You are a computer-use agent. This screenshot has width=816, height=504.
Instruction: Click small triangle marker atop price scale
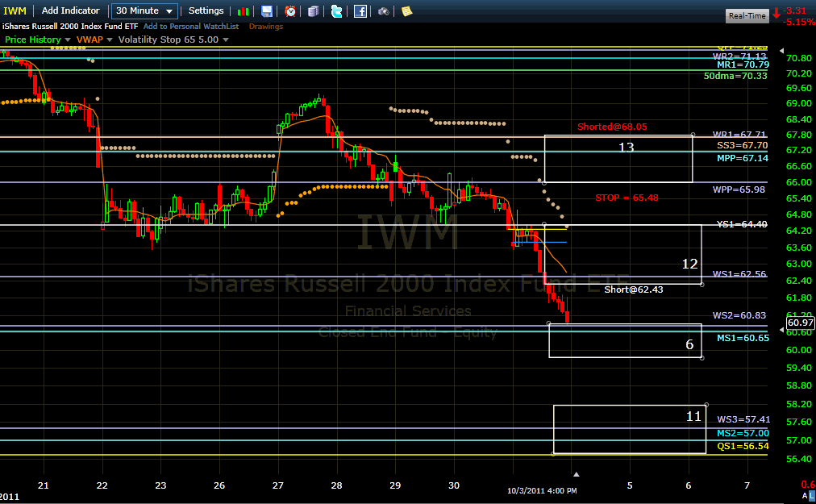coord(781,51)
